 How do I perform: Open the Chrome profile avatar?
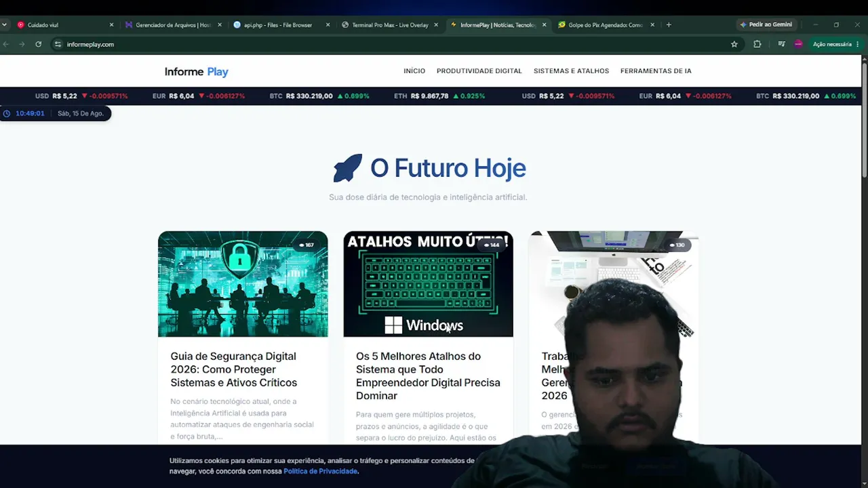[x=798, y=44]
